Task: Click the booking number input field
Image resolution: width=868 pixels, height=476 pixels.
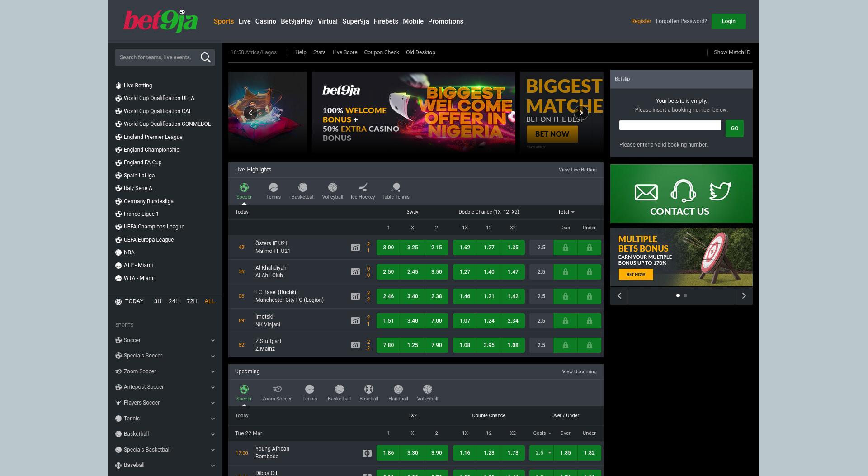Action: click(x=670, y=125)
